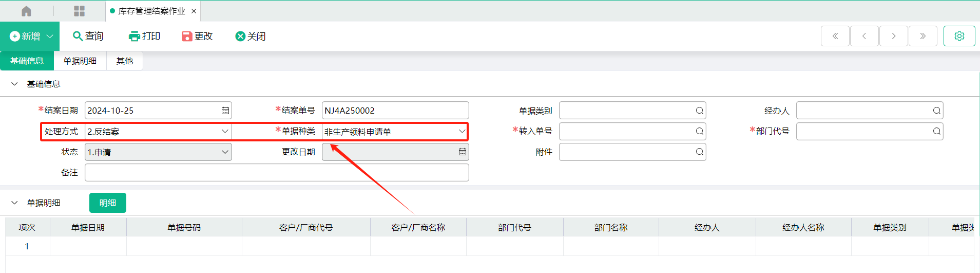Viewport: 980px width, 273px height.
Task: Select the 基础信息 tab
Action: [27, 61]
